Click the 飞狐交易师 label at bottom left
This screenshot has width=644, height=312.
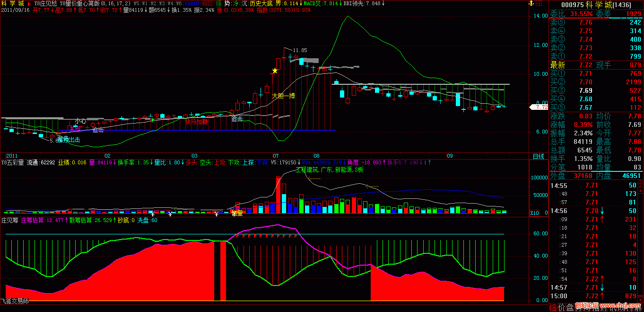15,301
